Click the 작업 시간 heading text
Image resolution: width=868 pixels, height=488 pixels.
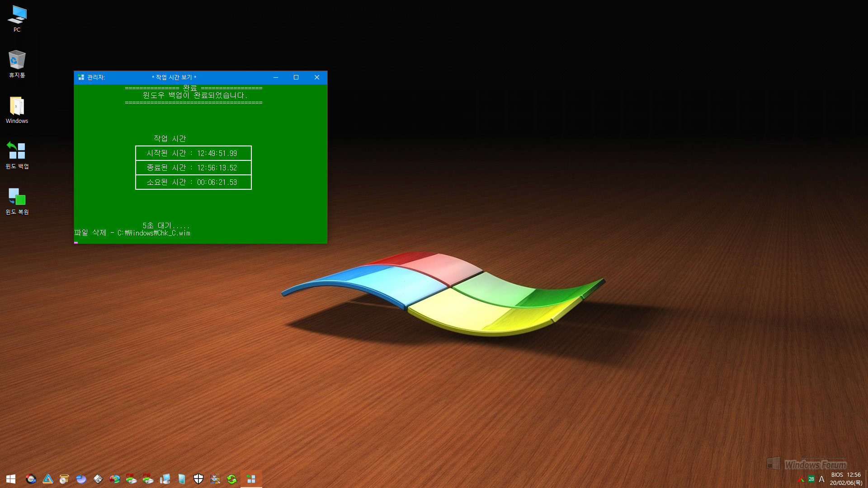click(170, 139)
